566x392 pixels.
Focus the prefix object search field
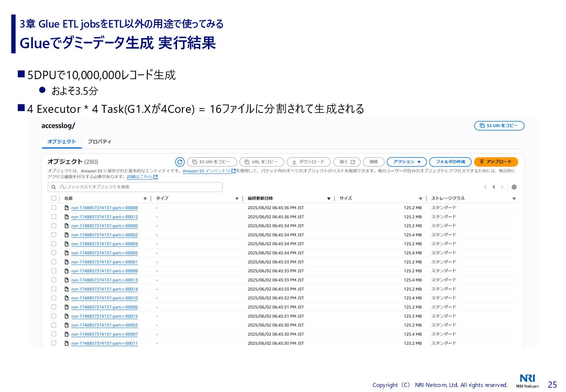[x=135, y=187]
